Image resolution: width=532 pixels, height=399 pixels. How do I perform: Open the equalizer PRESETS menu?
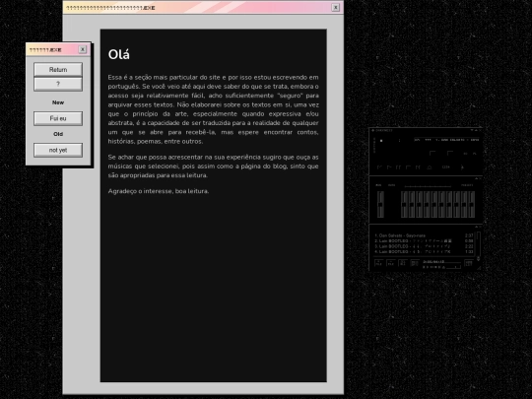point(467,185)
